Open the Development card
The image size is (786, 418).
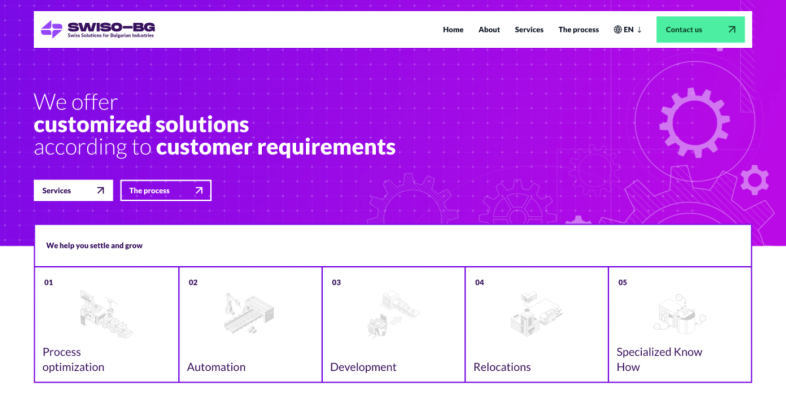(394, 325)
